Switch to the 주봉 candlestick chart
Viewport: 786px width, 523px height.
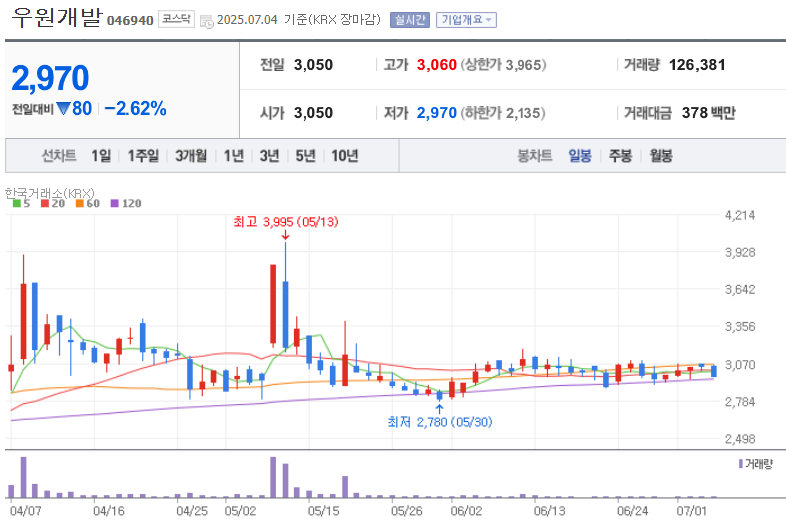pos(620,156)
